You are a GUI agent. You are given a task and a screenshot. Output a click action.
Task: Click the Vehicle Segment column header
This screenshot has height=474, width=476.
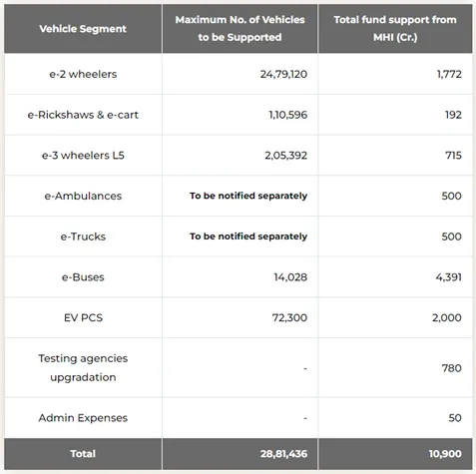click(x=83, y=29)
